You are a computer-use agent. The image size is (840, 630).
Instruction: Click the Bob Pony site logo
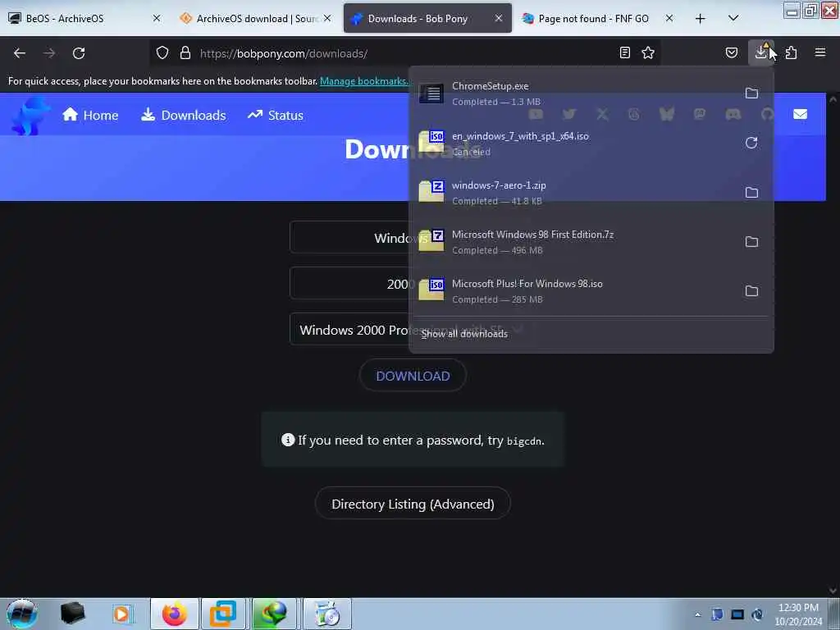tap(30, 115)
